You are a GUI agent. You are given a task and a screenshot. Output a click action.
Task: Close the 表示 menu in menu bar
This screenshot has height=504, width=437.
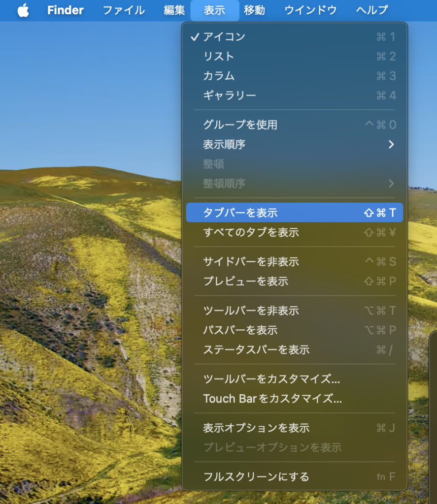click(215, 10)
